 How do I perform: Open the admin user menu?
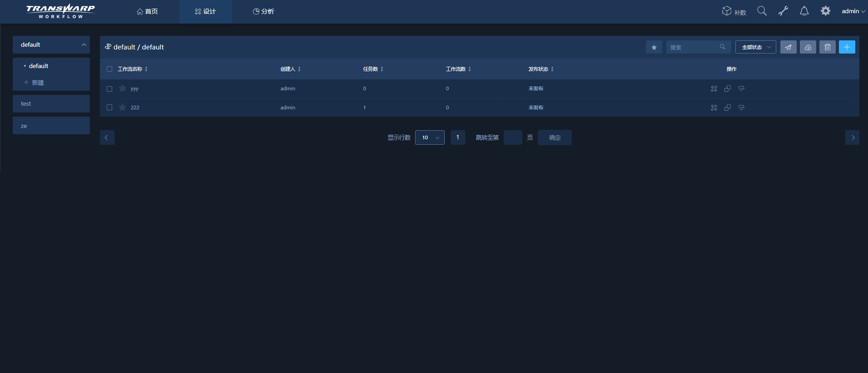pyautogui.click(x=853, y=11)
